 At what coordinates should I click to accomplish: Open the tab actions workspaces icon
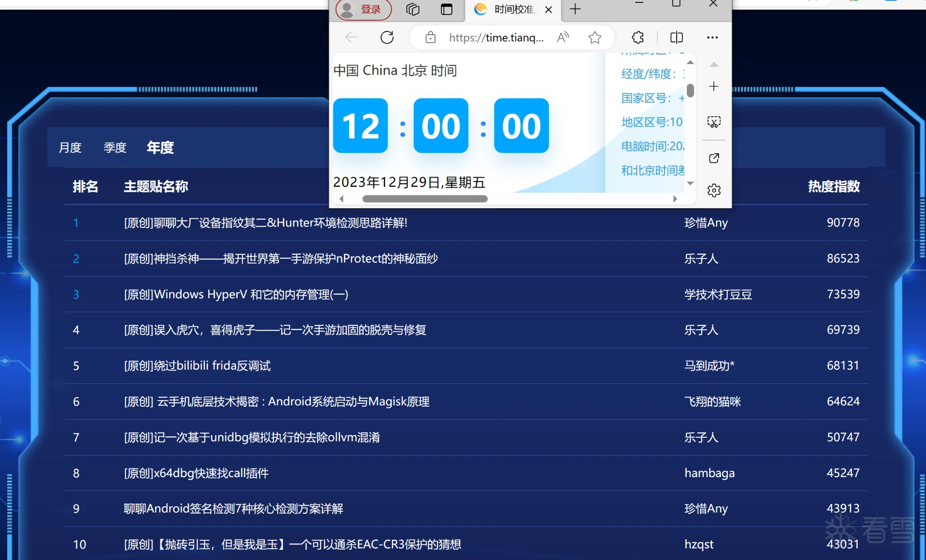pos(413,9)
